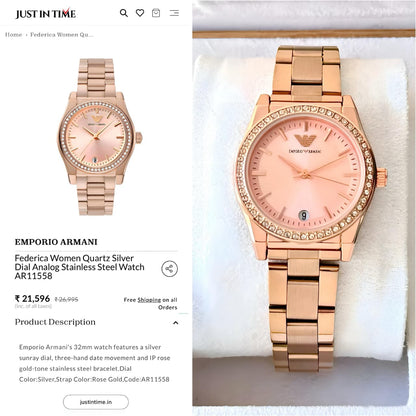This screenshot has width=416, height=416.
Task: Open the Shipping link
Action: (149, 300)
